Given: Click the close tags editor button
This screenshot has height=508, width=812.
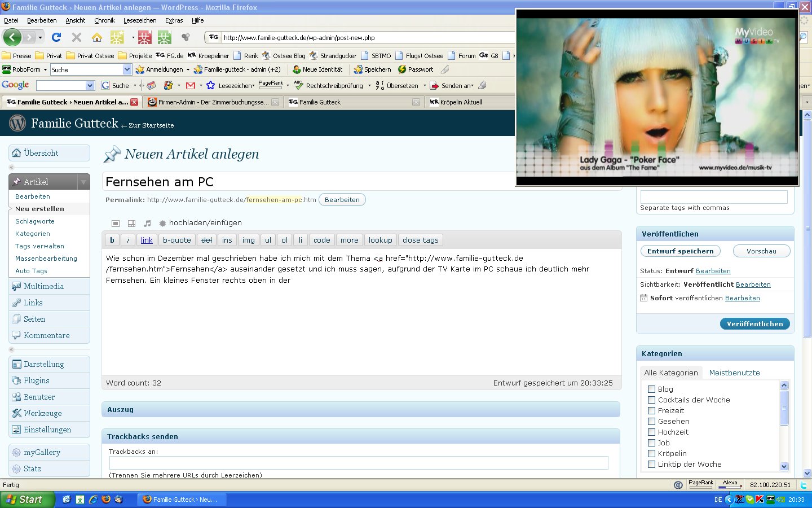Looking at the screenshot, I should pos(421,240).
